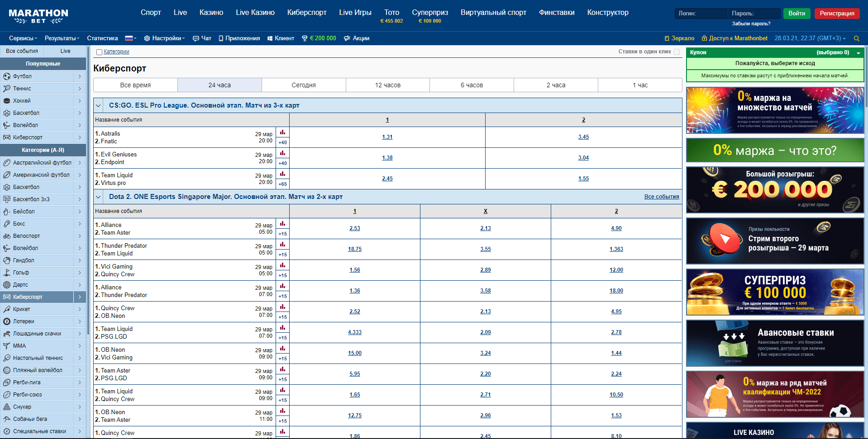Image resolution: width=868 pixels, height=439 pixels.
Task: Open Все события link in Dota 2 header
Action: [x=662, y=197]
